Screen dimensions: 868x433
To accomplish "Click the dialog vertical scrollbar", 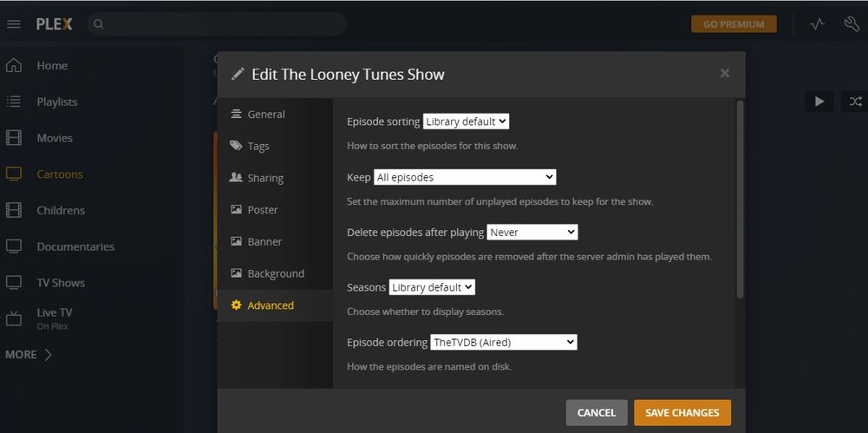I will [x=741, y=200].
